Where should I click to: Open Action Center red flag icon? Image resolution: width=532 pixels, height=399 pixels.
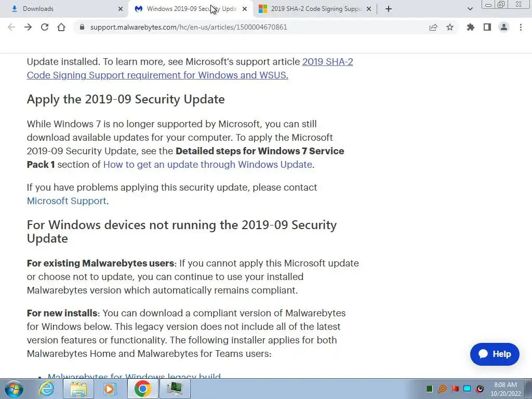point(455,389)
